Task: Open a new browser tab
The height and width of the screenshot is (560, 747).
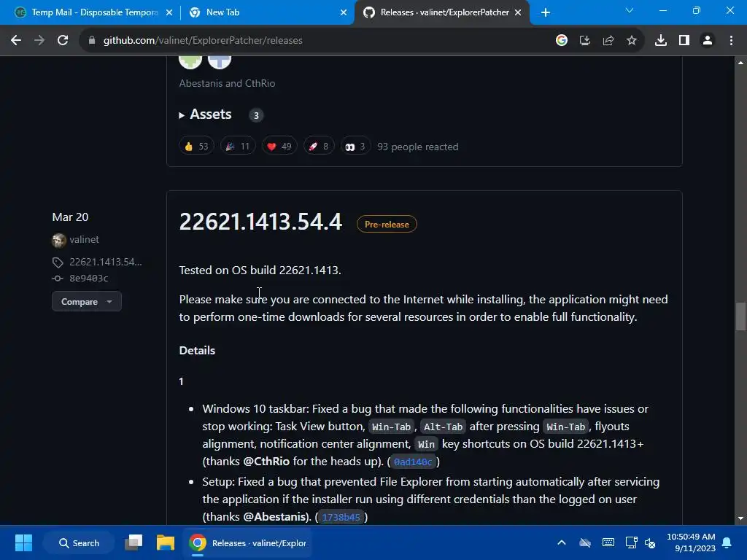Action: point(546,12)
